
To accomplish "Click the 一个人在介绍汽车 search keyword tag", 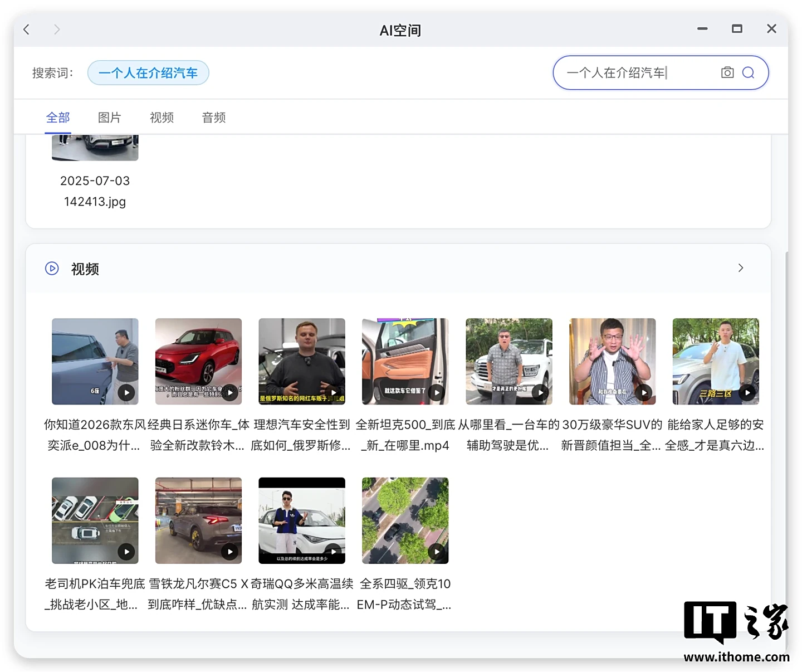I will point(148,73).
